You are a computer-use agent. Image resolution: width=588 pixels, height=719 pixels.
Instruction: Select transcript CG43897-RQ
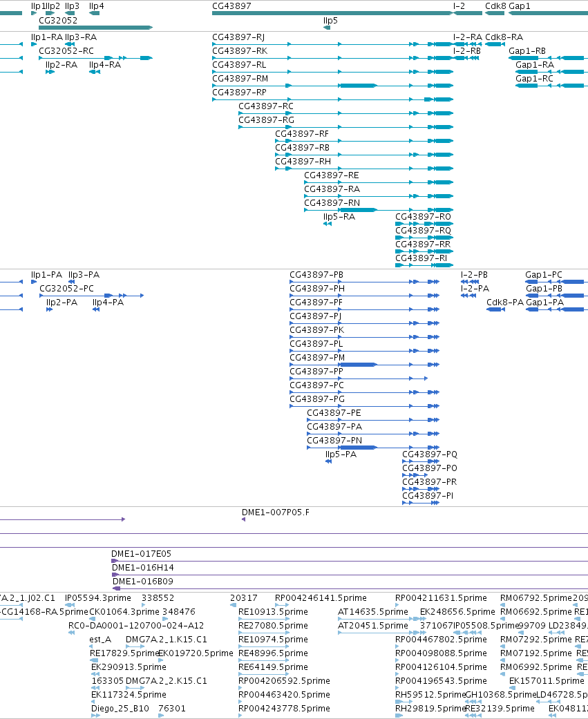(x=424, y=238)
